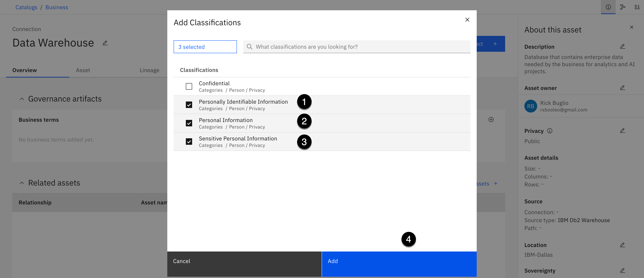Open the 3 selected filter box
The height and width of the screenshot is (278, 644).
[x=205, y=47]
